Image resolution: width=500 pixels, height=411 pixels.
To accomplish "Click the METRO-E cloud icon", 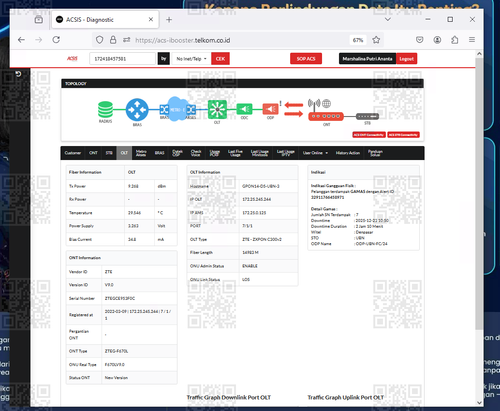I will pos(177,109).
